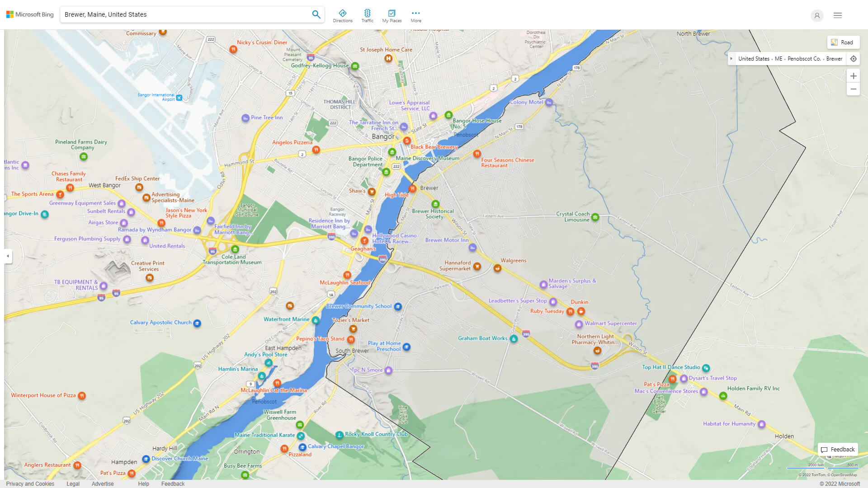The image size is (868, 488).
Task: Open Directions panel
Action: 342,16
